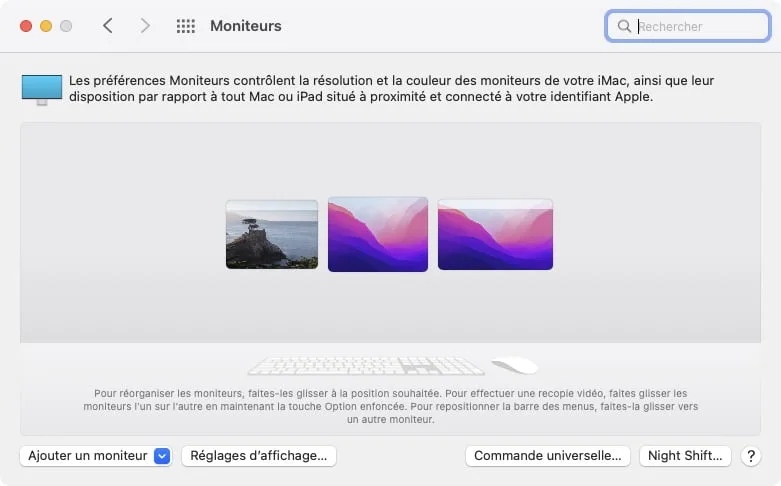Open Commande universelle options
The image size is (781, 486).
(547, 456)
